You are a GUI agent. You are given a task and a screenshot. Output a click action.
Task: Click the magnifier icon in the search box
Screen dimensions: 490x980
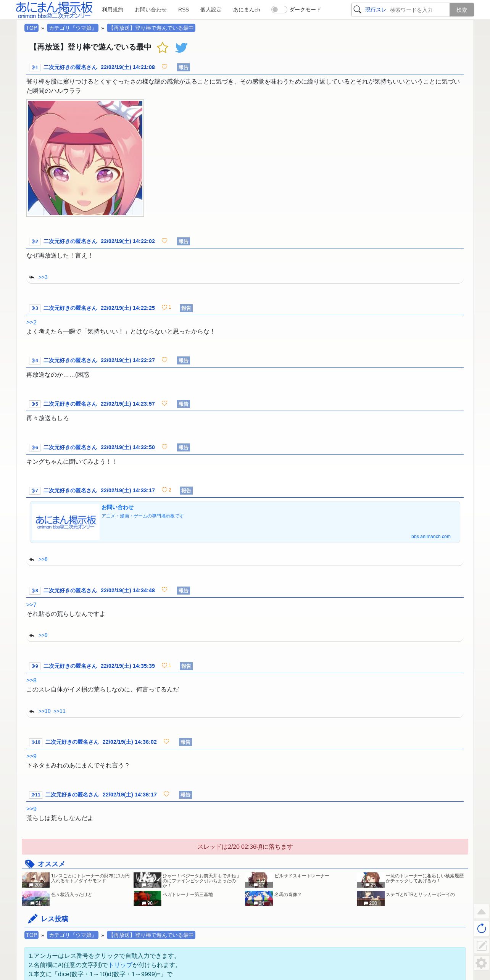(358, 10)
